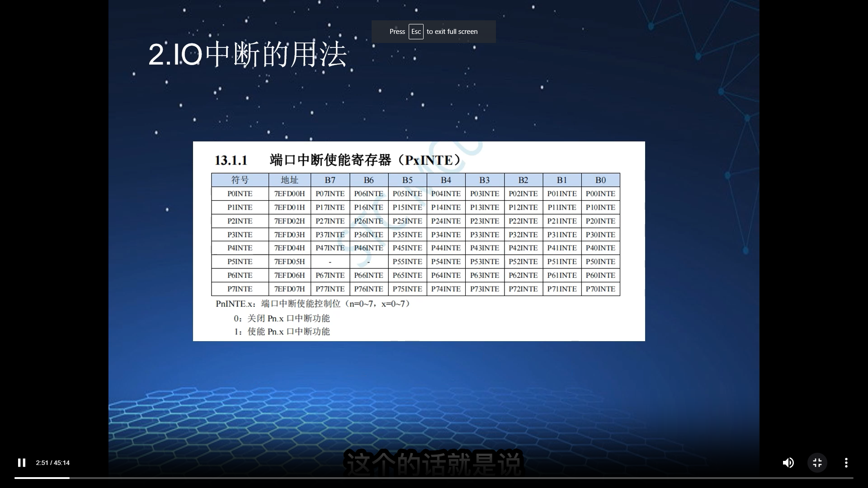868x488 pixels.
Task: Pause the video playback
Action: [x=21, y=463]
